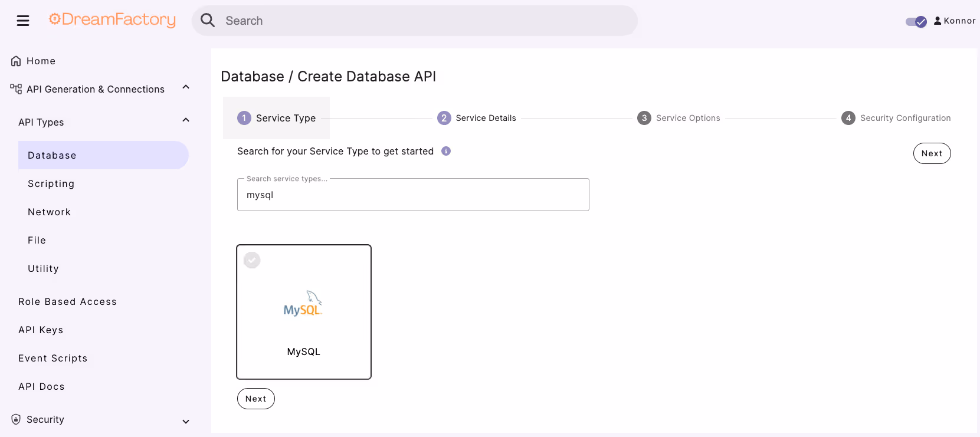Click the Home house icon
The width and height of the screenshot is (980, 437).
[x=16, y=61]
